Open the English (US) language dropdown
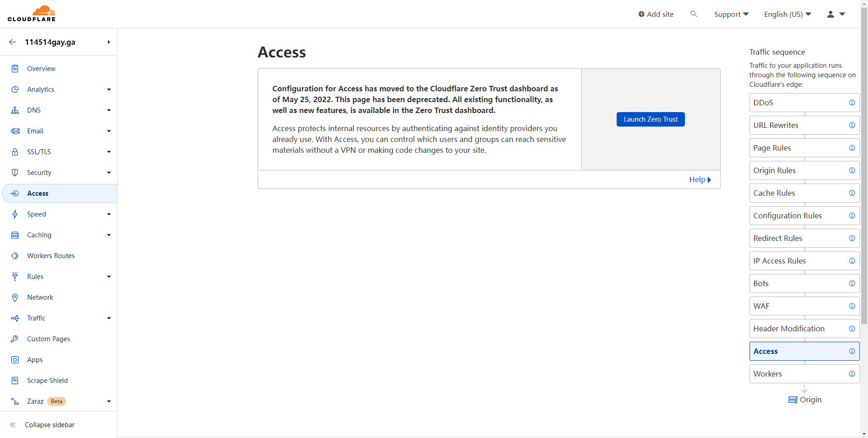Screen dimensions: 868x438 (x=788, y=14)
